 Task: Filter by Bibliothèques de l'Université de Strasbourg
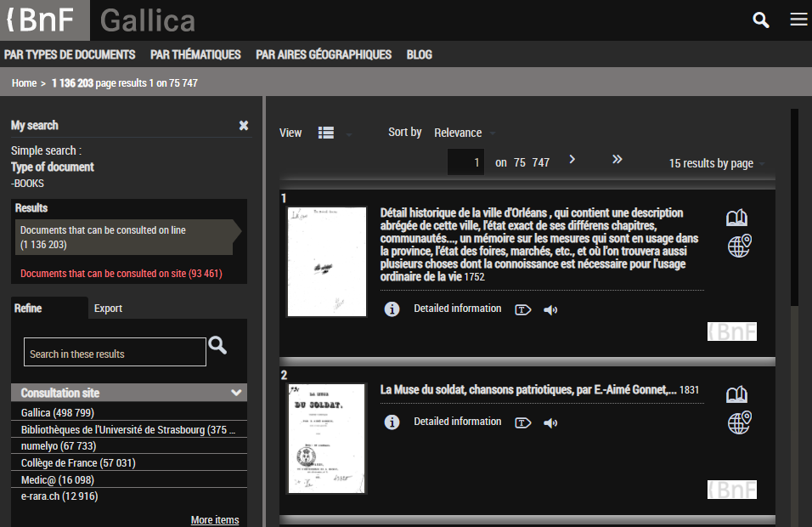tap(129, 429)
